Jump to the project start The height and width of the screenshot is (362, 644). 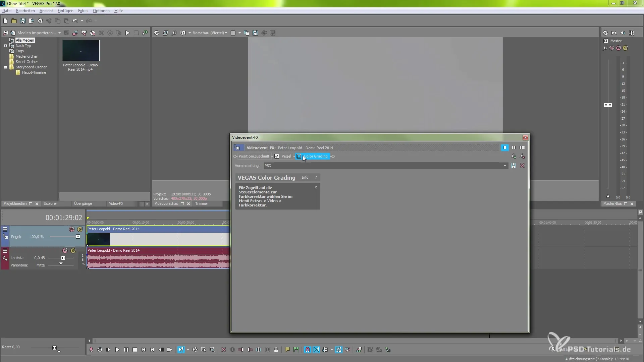pyautogui.click(x=144, y=350)
